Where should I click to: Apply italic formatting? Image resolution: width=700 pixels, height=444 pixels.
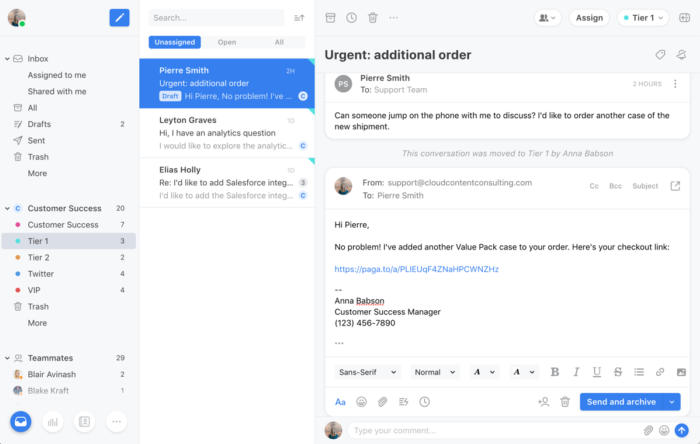coord(576,372)
